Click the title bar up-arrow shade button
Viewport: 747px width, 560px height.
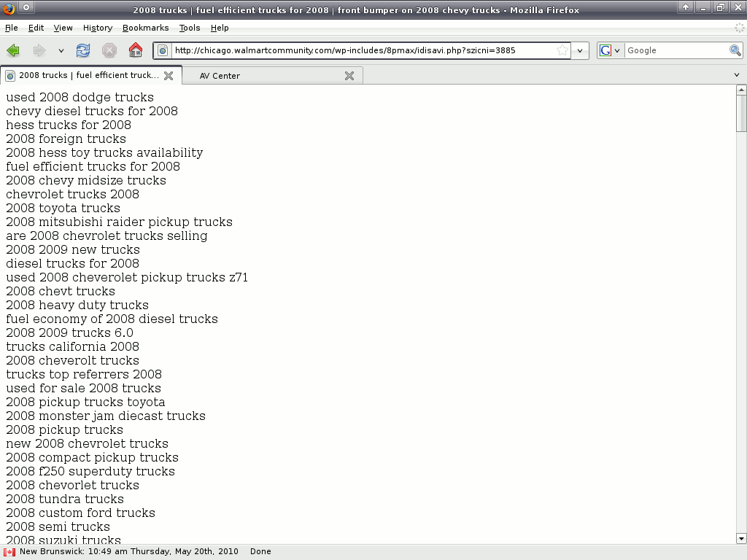[x=685, y=7]
